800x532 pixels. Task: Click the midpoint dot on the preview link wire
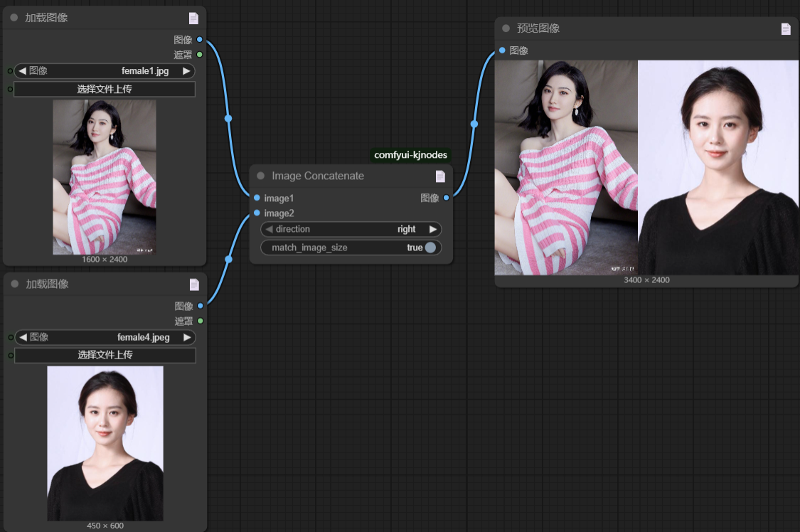point(474,124)
